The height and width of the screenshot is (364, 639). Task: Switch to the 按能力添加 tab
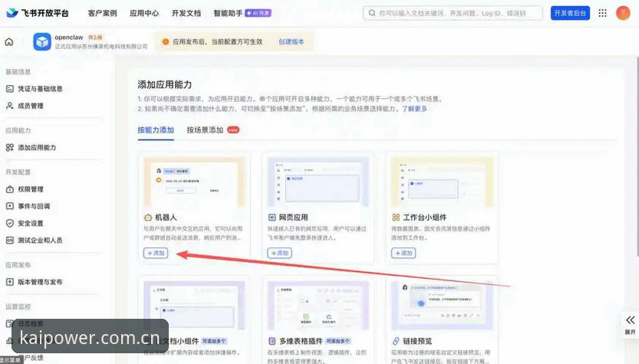pos(156,130)
